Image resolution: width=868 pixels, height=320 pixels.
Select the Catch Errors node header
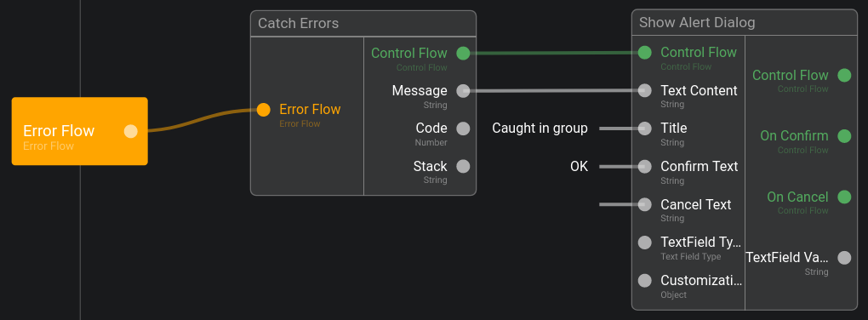[x=363, y=24]
